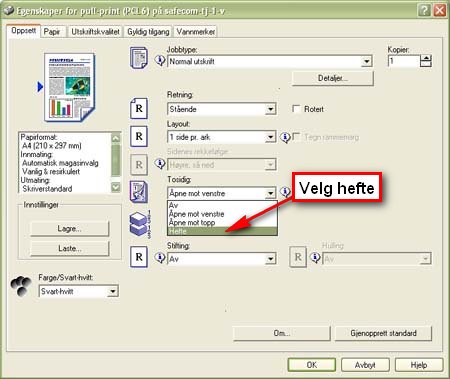450x379 pixels.
Task: Click the Retning orientation R icon
Action: tap(139, 108)
